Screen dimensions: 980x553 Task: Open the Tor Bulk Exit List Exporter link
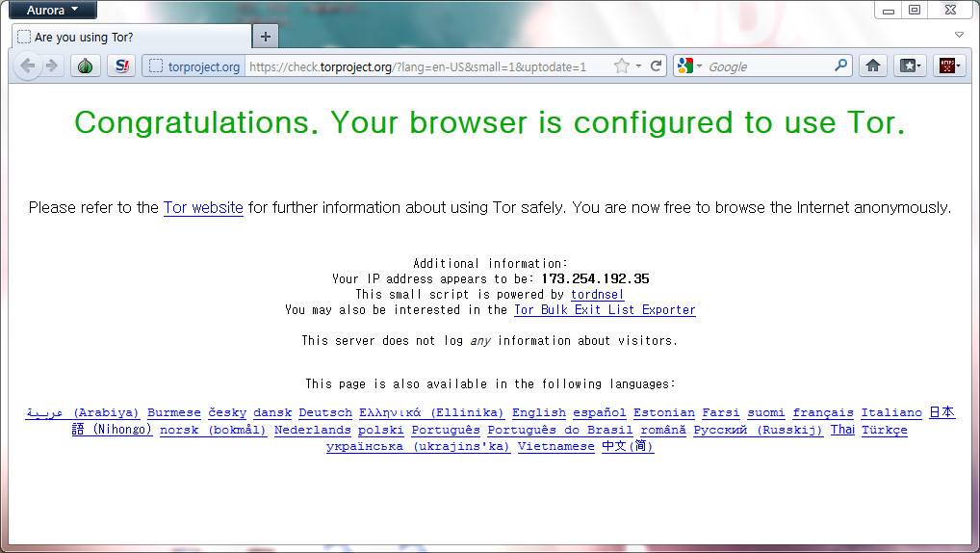tap(605, 309)
